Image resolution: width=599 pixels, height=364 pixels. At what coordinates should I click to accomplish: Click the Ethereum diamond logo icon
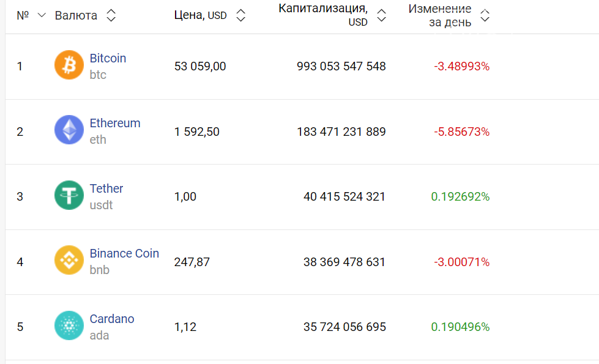(x=69, y=130)
